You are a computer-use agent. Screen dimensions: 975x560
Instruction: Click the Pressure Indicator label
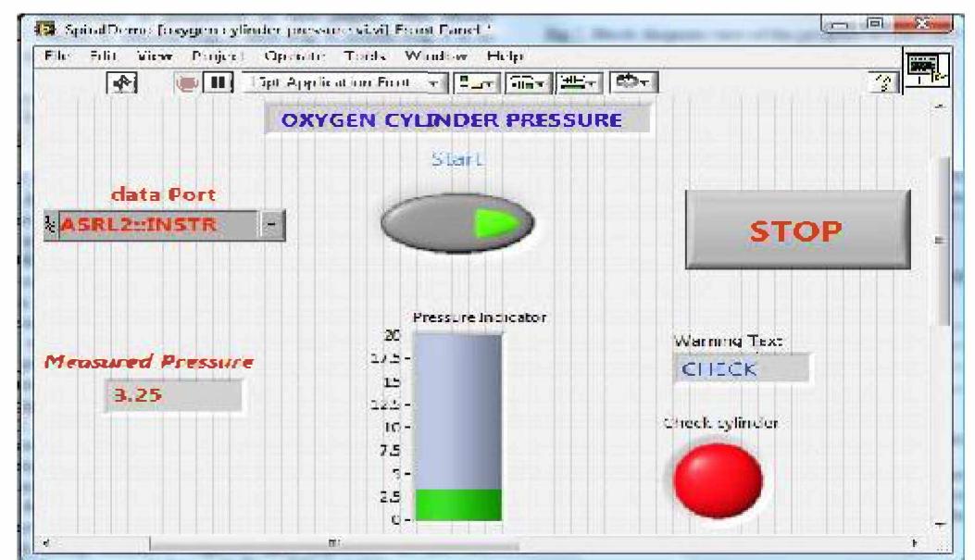point(480,317)
